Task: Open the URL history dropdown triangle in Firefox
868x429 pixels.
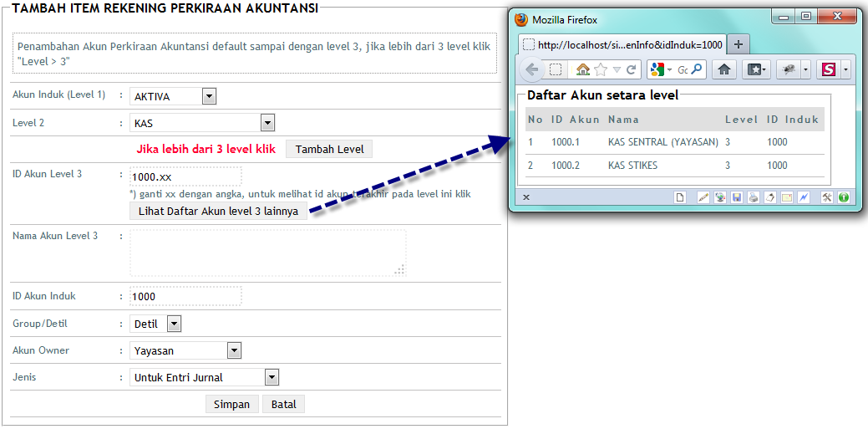Action: click(x=617, y=70)
